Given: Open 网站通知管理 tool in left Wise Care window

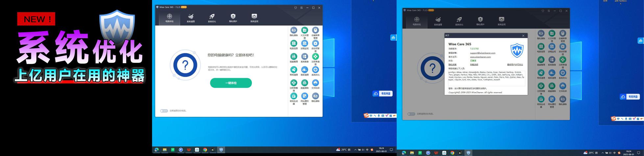Looking at the screenshot, I should click(x=305, y=99).
